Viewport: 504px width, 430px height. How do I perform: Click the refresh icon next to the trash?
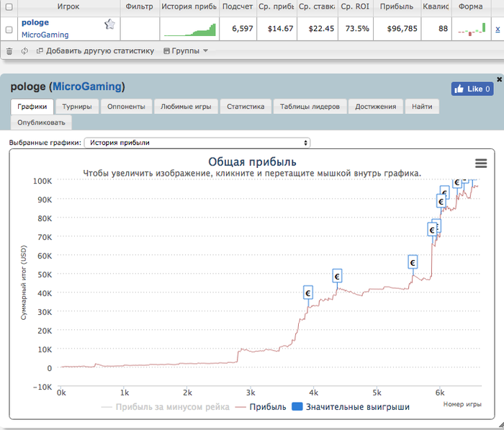[x=24, y=51]
